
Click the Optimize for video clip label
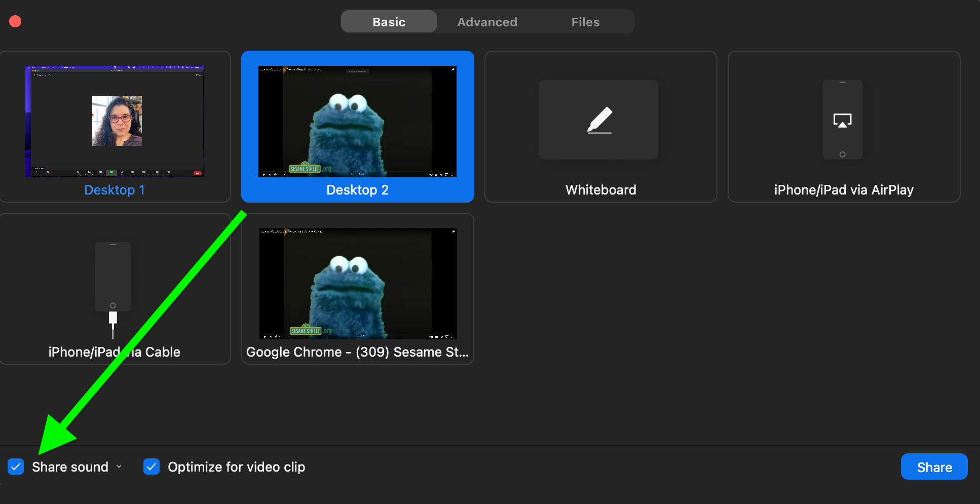[236, 467]
